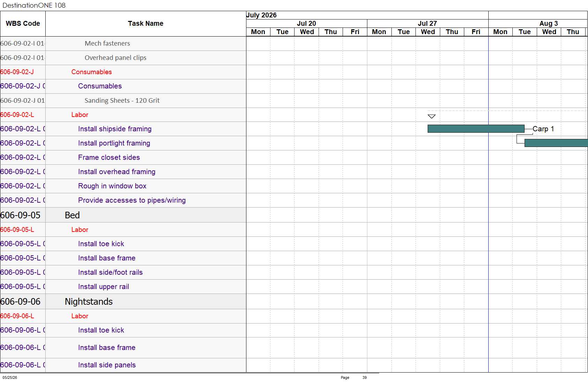Viewport: 588px width, 382px height.
Task: Click the Mon header under Jul 20
Action: tap(258, 32)
